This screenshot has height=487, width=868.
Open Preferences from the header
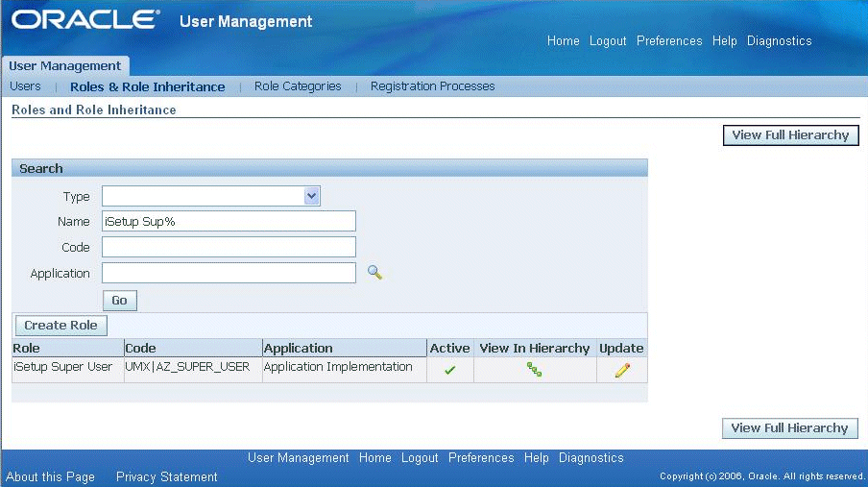point(669,41)
